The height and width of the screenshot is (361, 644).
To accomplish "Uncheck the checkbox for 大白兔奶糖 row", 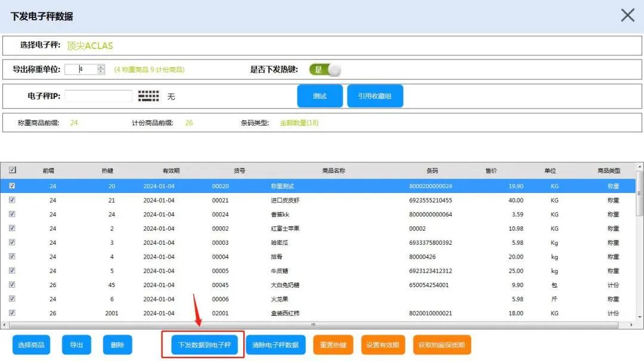I will [x=13, y=285].
